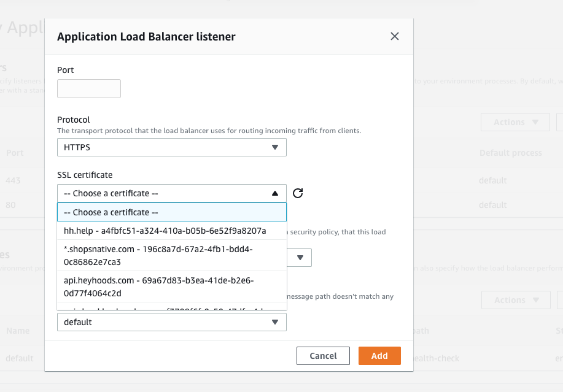
Task: Click the Name column header in processes table
Action: click(x=18, y=331)
